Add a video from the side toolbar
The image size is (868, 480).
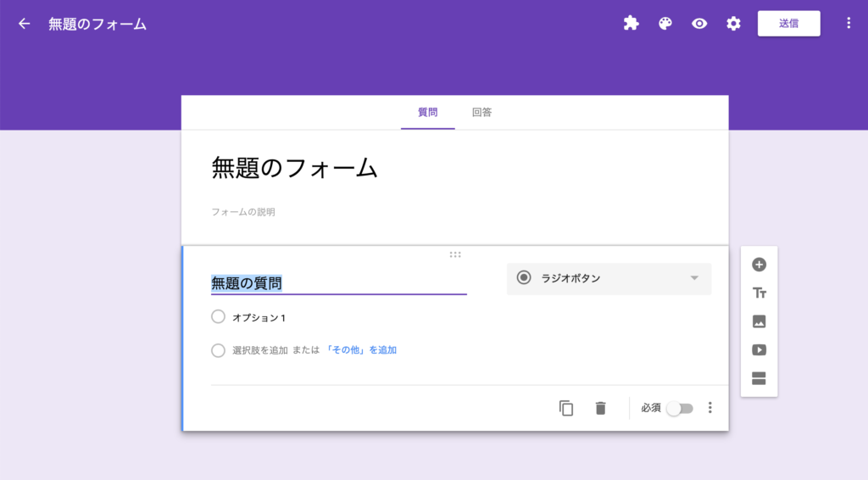759,350
